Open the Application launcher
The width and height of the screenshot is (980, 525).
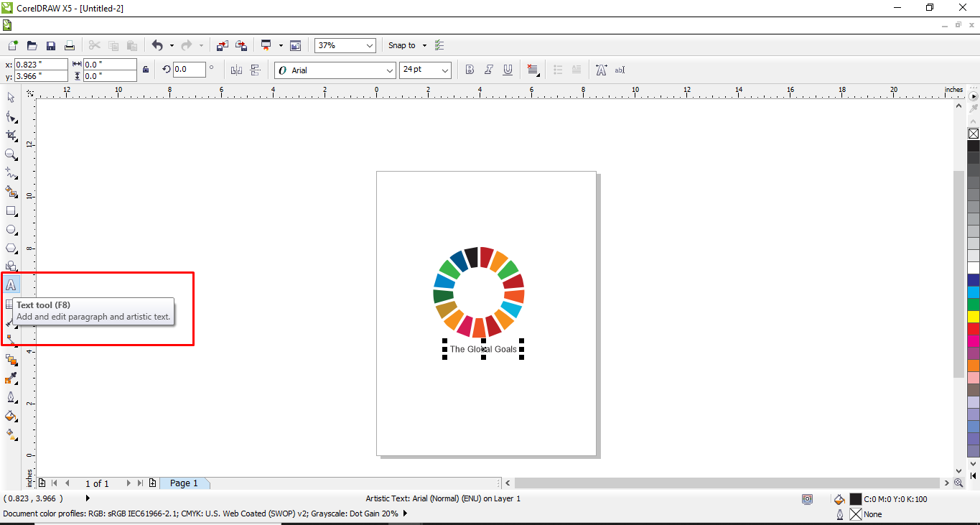[266, 45]
